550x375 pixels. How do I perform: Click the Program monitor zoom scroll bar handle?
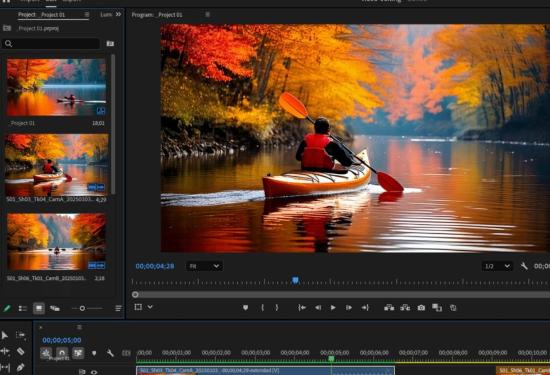point(135,295)
